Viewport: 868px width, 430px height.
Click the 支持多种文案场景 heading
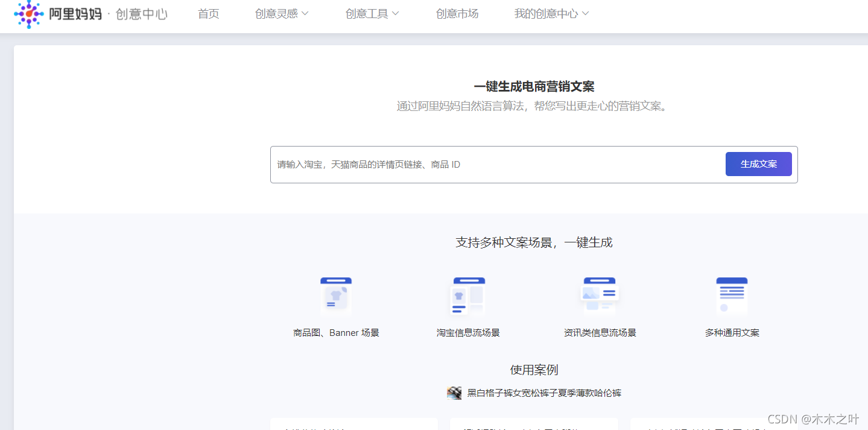click(x=534, y=242)
